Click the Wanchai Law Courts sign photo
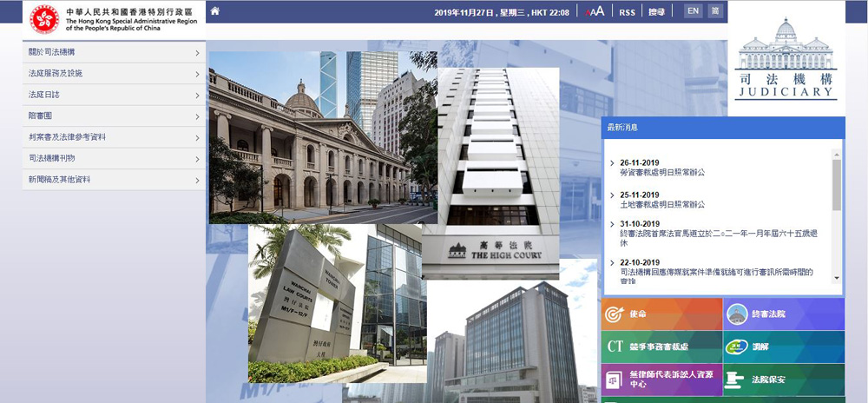 [x=337, y=303]
